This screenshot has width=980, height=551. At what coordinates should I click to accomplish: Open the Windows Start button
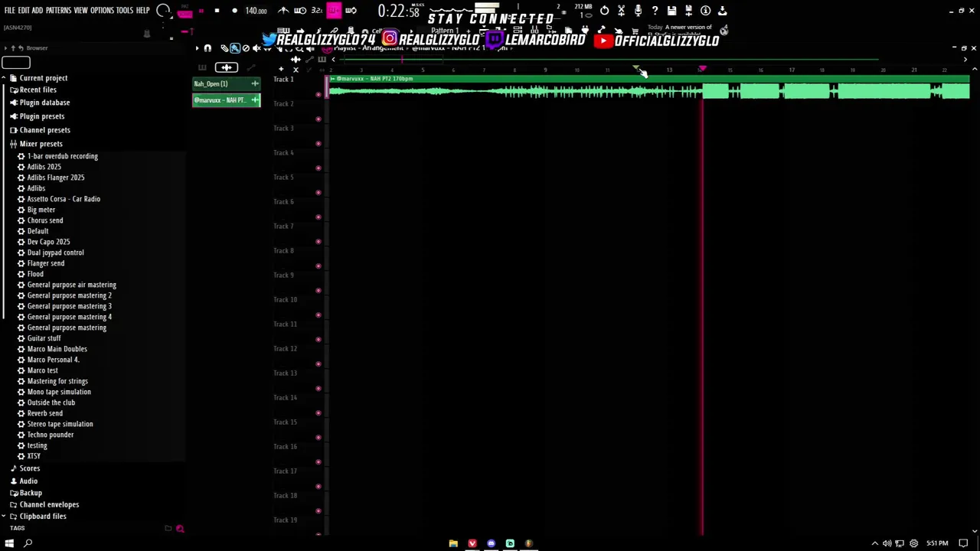click(x=9, y=543)
